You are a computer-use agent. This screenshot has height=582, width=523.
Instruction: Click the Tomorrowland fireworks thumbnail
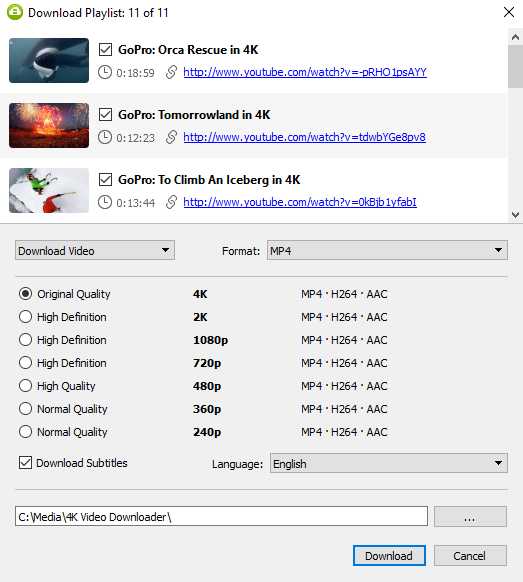(x=49, y=125)
